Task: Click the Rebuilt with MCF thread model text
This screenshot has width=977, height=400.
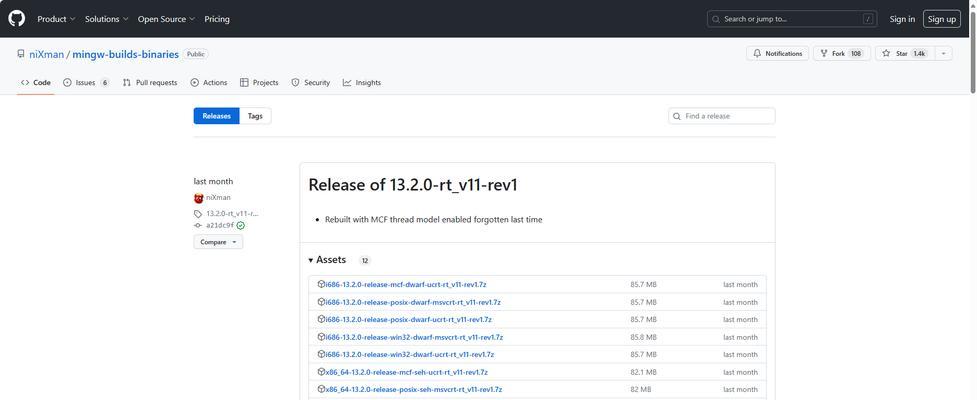Action: click(434, 219)
